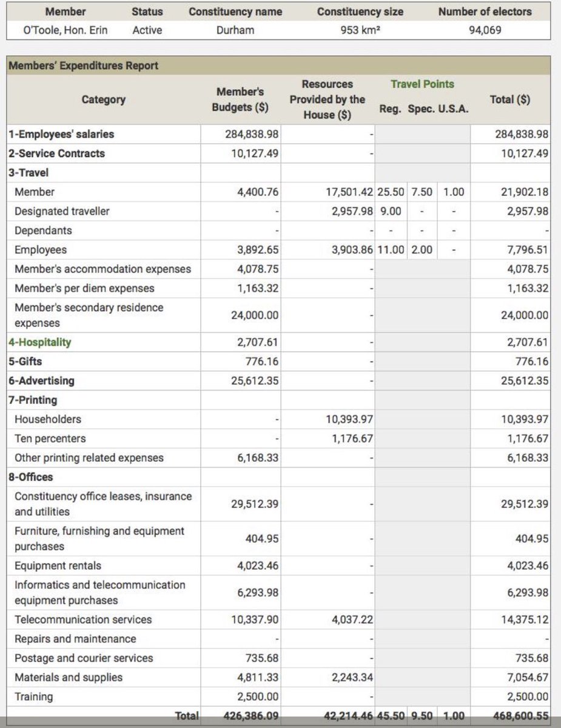Viewport: 561px width, 728px height.
Task: Click the Total row at table bottom
Action: point(187,716)
